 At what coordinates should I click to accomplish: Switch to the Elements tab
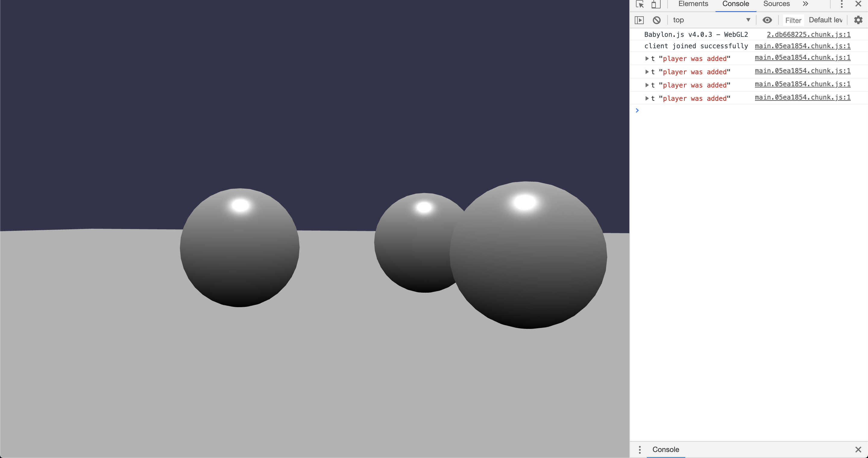693,4
